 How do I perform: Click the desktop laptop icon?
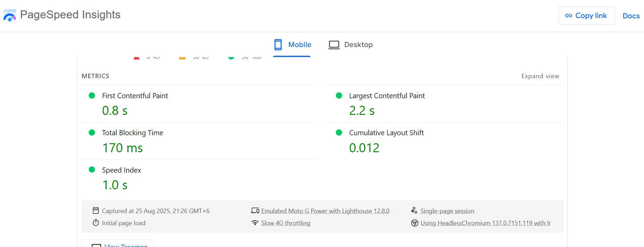point(334,45)
